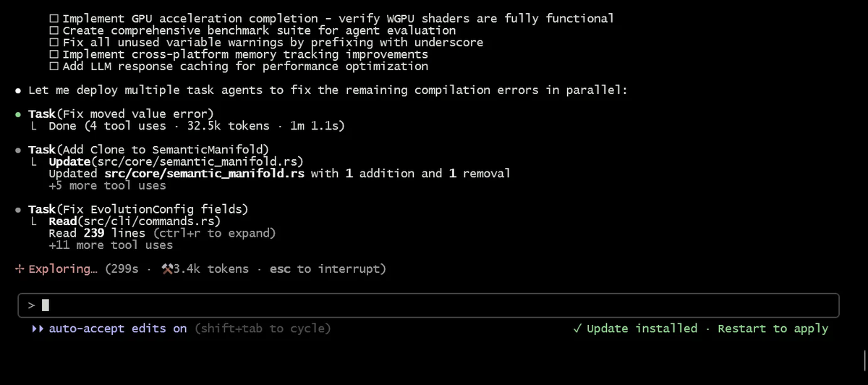The width and height of the screenshot is (868, 385).
Task: Focus the command prompt input field
Action: coord(428,305)
